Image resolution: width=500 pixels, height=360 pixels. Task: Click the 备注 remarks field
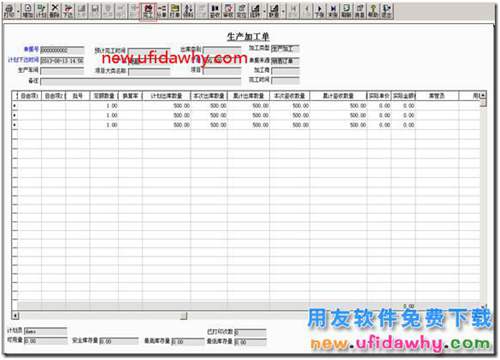[141, 81]
